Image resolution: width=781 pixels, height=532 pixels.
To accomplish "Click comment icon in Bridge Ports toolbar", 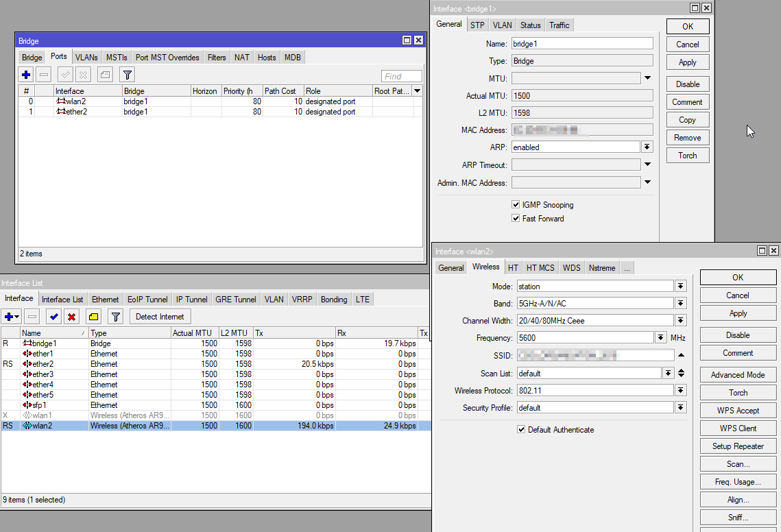I will coord(105,75).
